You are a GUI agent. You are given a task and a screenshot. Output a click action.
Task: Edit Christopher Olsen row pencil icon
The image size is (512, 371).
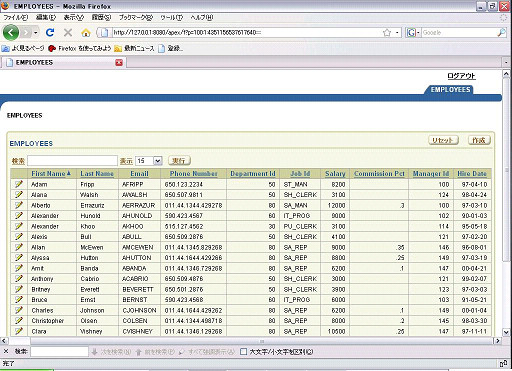[19, 320]
